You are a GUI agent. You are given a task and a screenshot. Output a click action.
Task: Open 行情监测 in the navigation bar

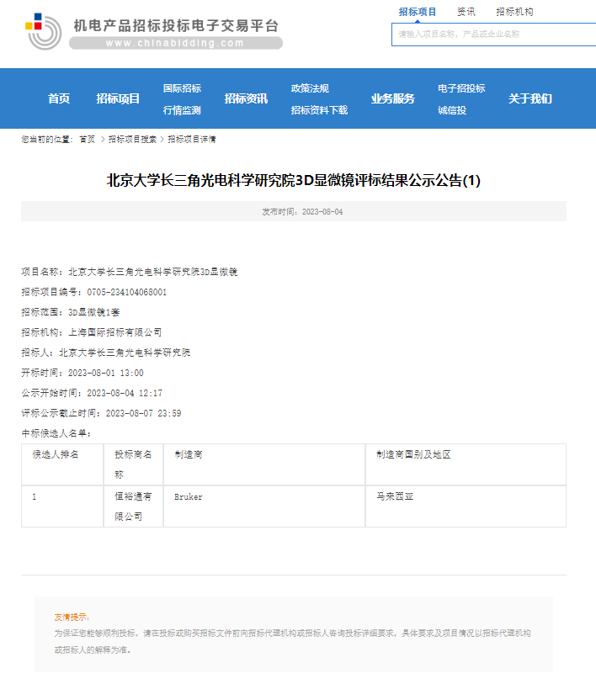click(x=182, y=110)
